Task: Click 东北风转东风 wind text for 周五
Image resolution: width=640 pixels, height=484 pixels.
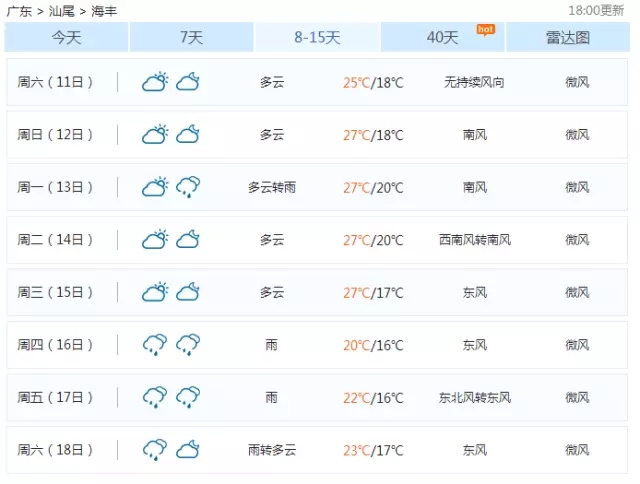Action: 475,397
